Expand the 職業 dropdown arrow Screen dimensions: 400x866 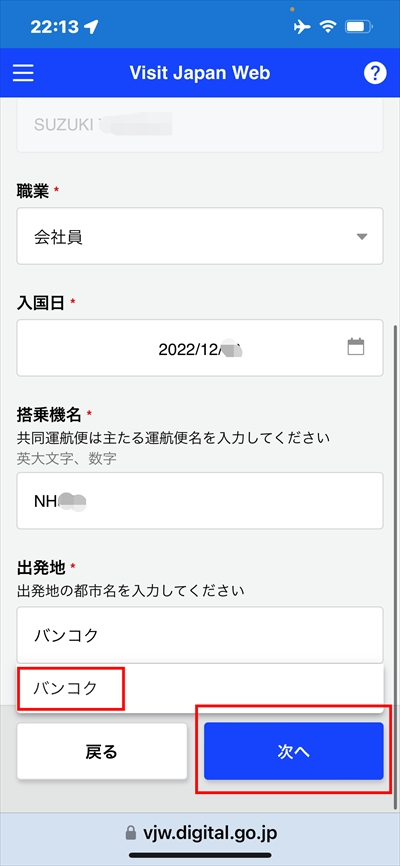tap(361, 237)
